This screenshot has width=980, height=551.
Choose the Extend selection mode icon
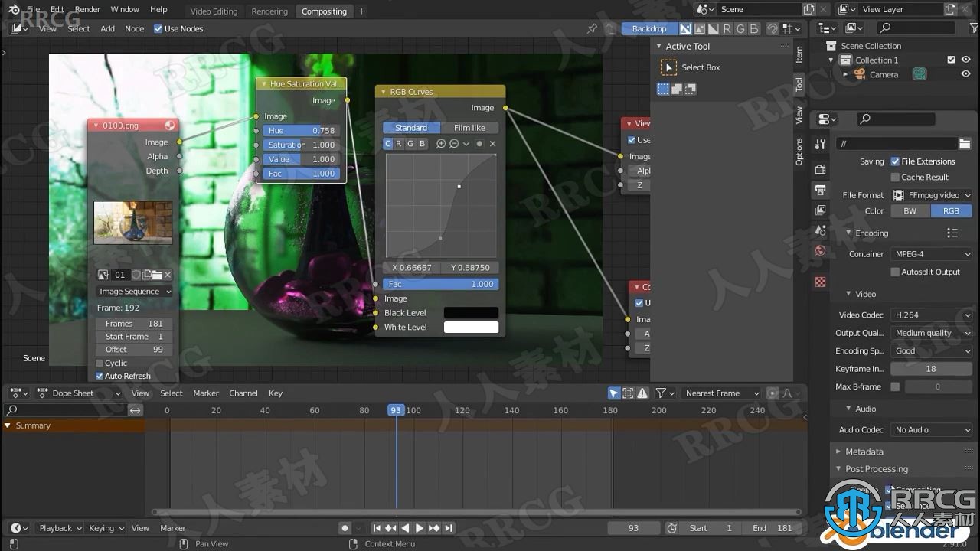pyautogui.click(x=677, y=89)
